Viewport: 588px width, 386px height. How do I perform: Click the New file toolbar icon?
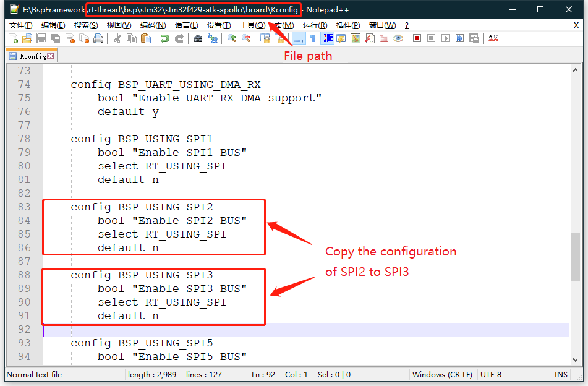click(14, 38)
